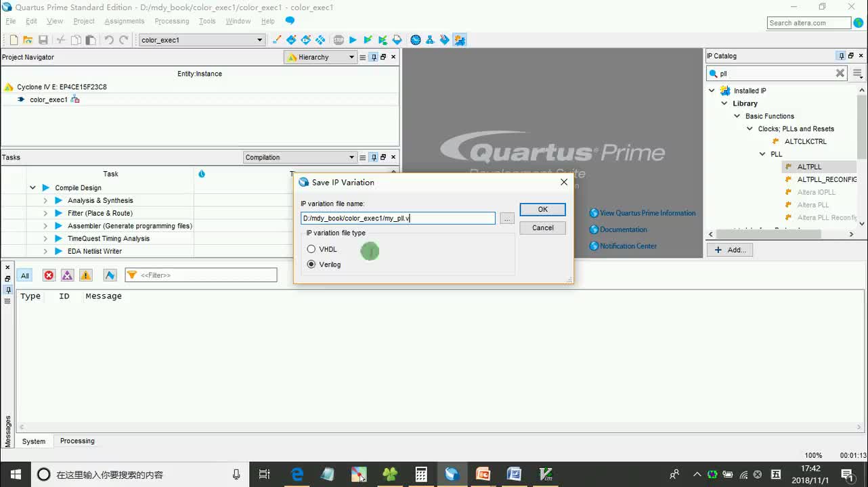The width and height of the screenshot is (868, 487).
Task: Show warning messages with yellow triangle filter
Action: pos(85,275)
